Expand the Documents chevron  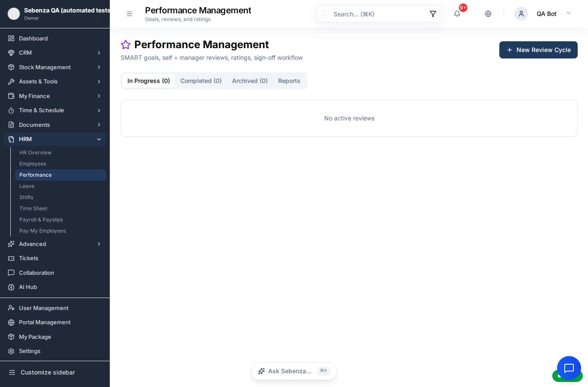[99, 125]
